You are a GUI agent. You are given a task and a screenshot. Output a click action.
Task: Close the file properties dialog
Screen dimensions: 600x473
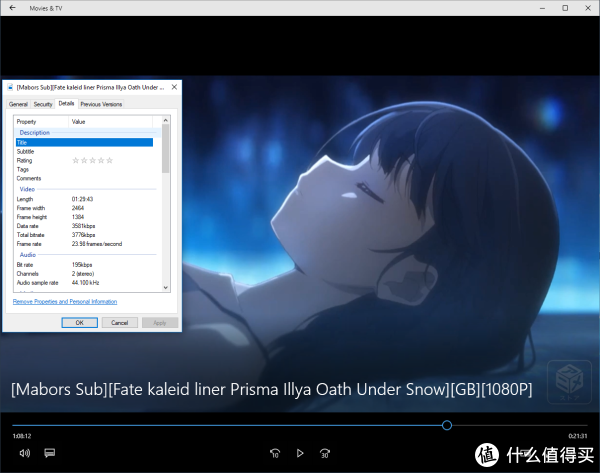[x=174, y=87]
